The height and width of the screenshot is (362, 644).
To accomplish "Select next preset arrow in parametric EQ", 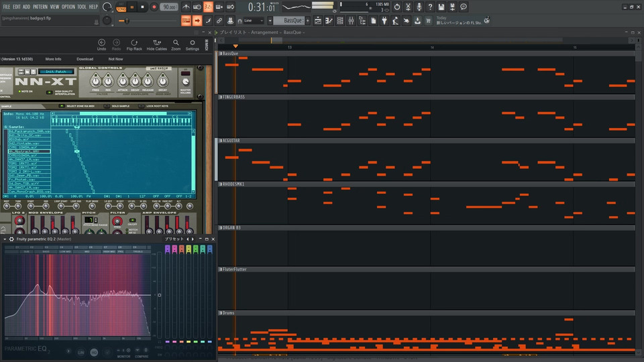I will point(193,239).
